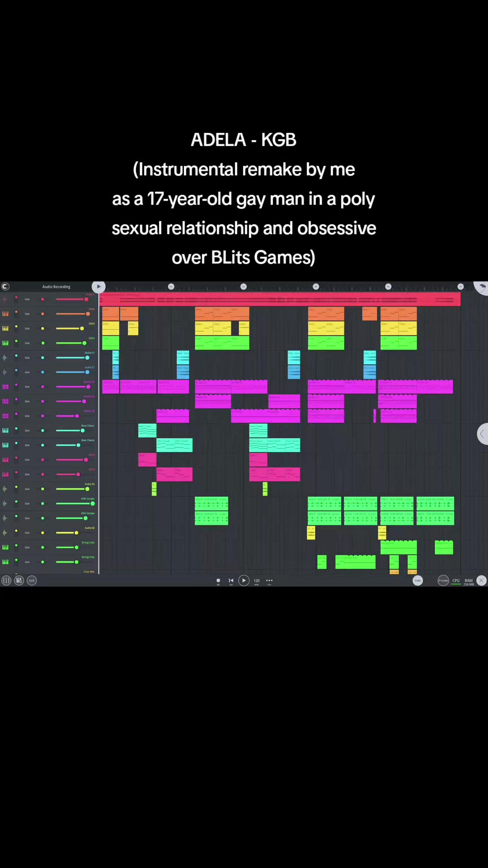
Task: Click the playhead handle above the tracks
Action: coord(99,287)
